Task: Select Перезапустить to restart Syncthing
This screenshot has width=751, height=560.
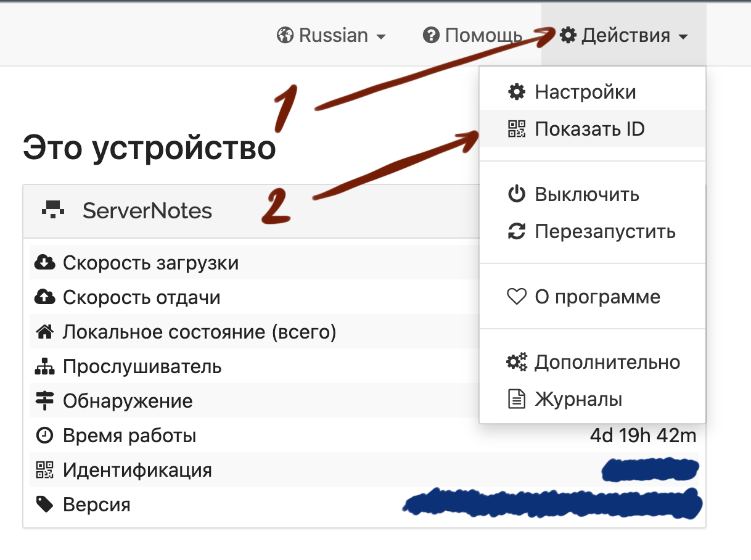Action: pos(605,232)
